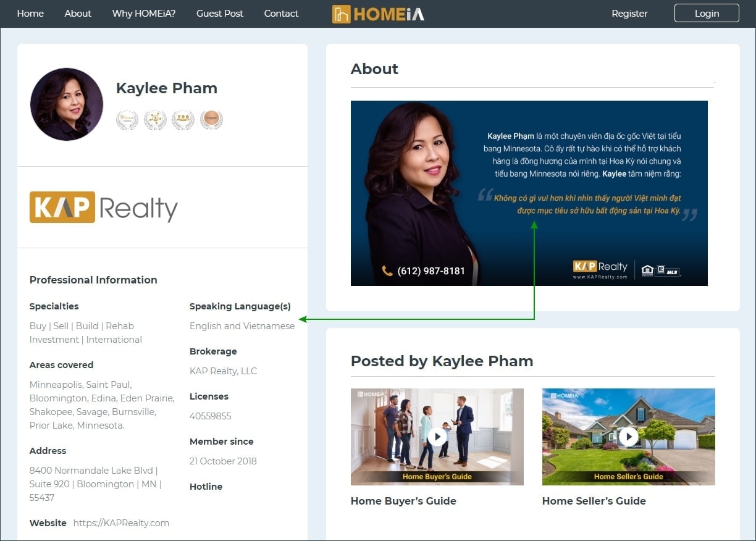The width and height of the screenshot is (756, 541).
Task: Click the Copper level badge
Action: pos(211,120)
